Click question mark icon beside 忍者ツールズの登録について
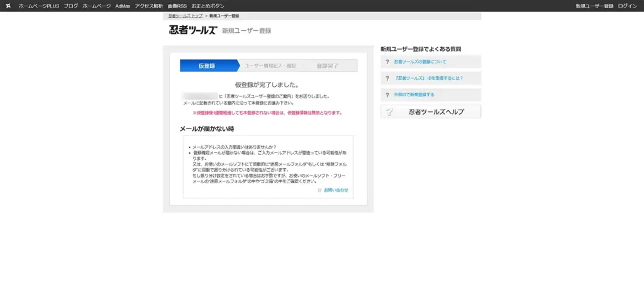 387,62
